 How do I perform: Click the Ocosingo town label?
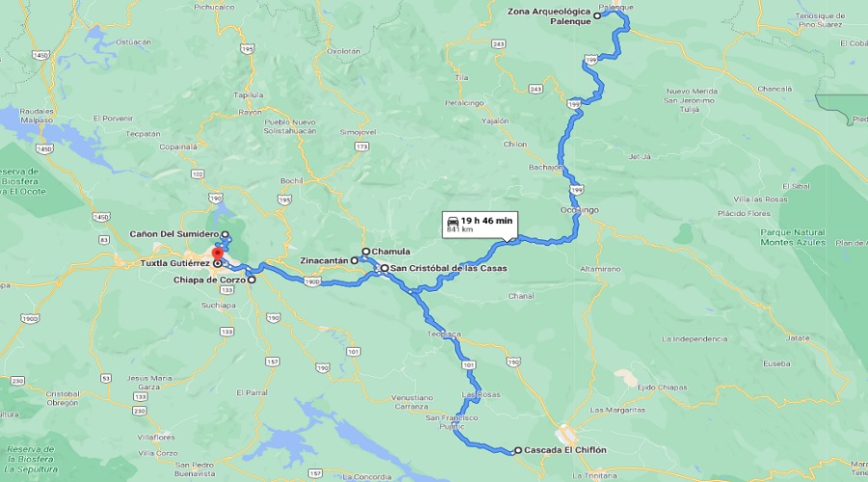click(580, 210)
